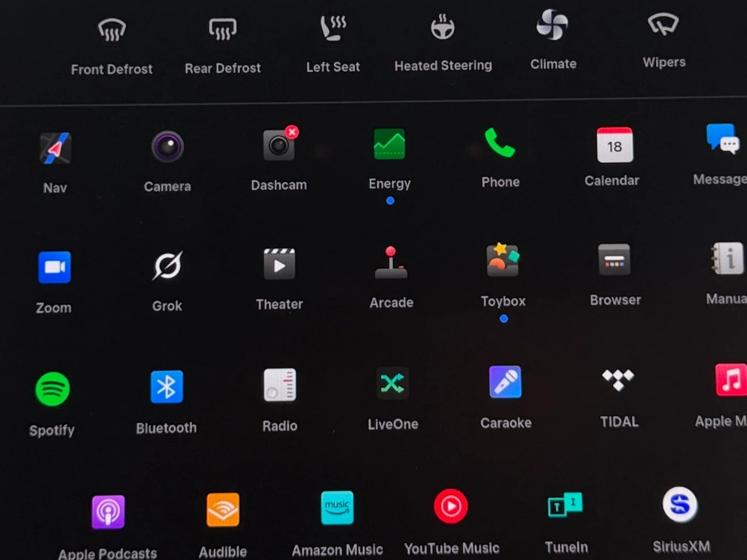Image resolution: width=747 pixels, height=560 pixels.
Task: Open the TIDAL app
Action: [x=618, y=380]
